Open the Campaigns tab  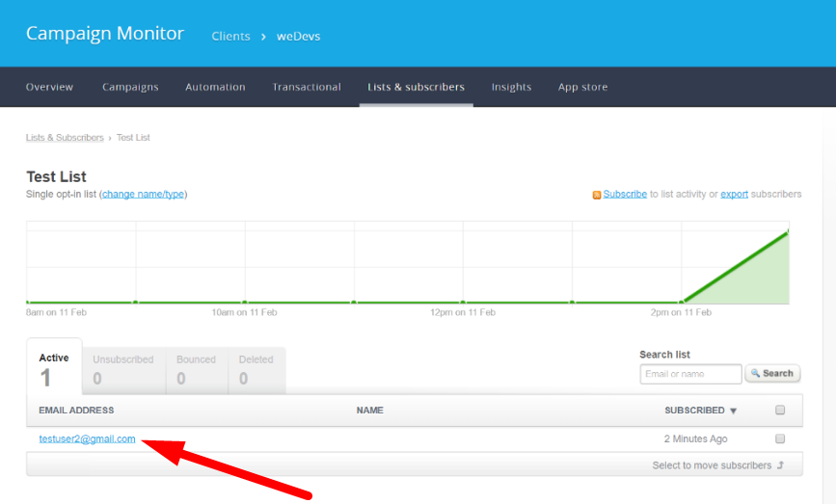[x=130, y=87]
